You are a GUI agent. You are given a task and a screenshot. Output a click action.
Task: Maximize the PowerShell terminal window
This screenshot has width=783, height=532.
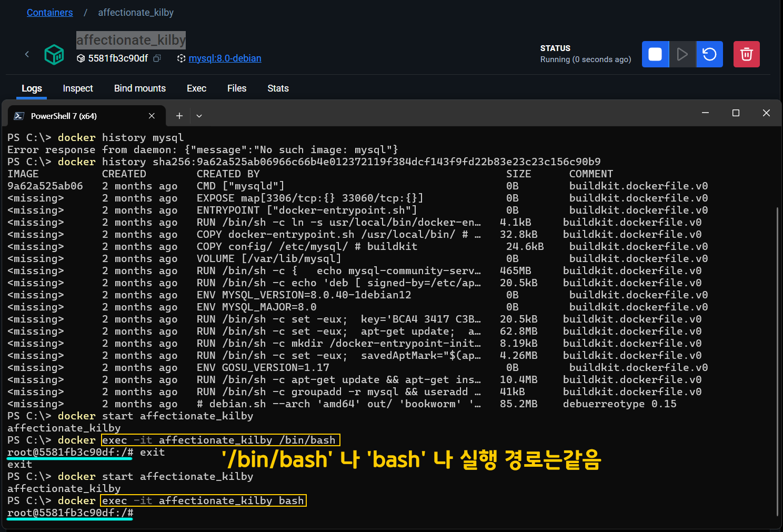tap(736, 113)
